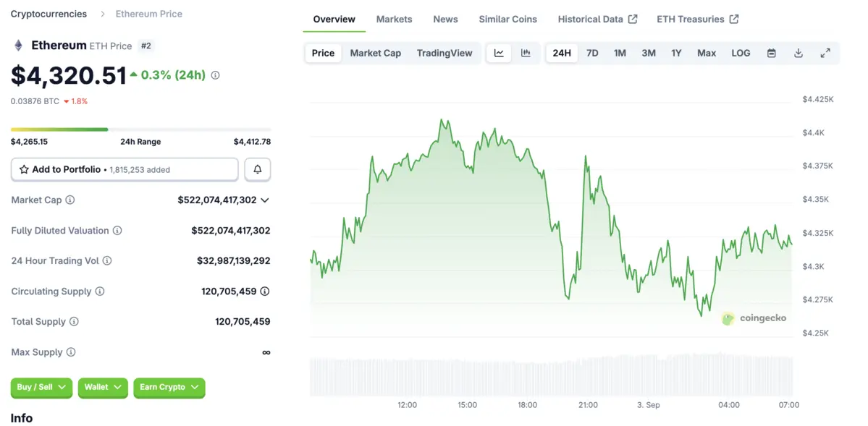Click info icon next to Market Cap

point(70,200)
